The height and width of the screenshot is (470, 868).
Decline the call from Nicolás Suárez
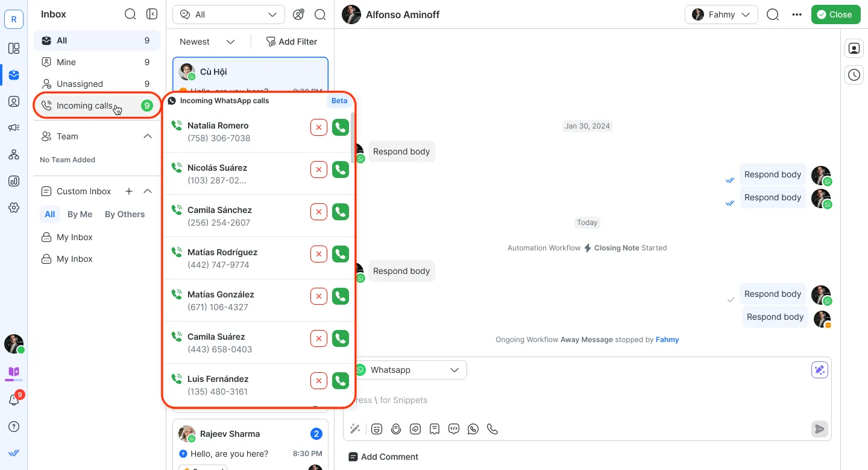[319, 170]
